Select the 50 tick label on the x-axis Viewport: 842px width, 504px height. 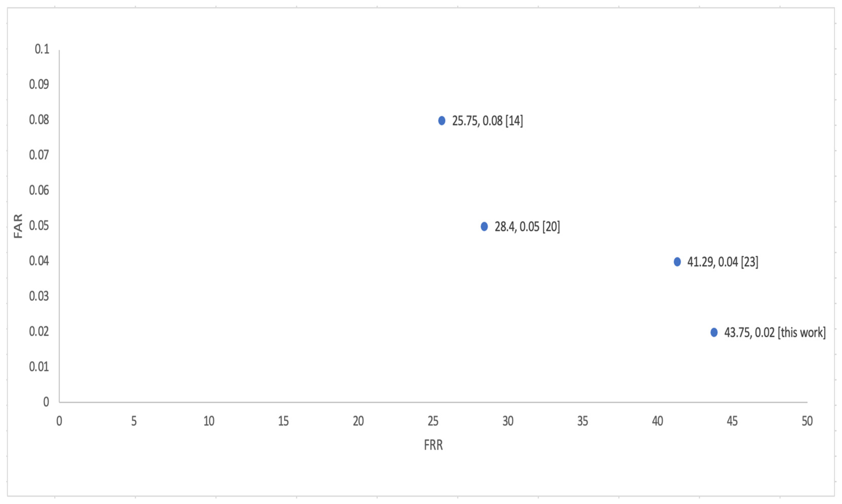tap(807, 421)
